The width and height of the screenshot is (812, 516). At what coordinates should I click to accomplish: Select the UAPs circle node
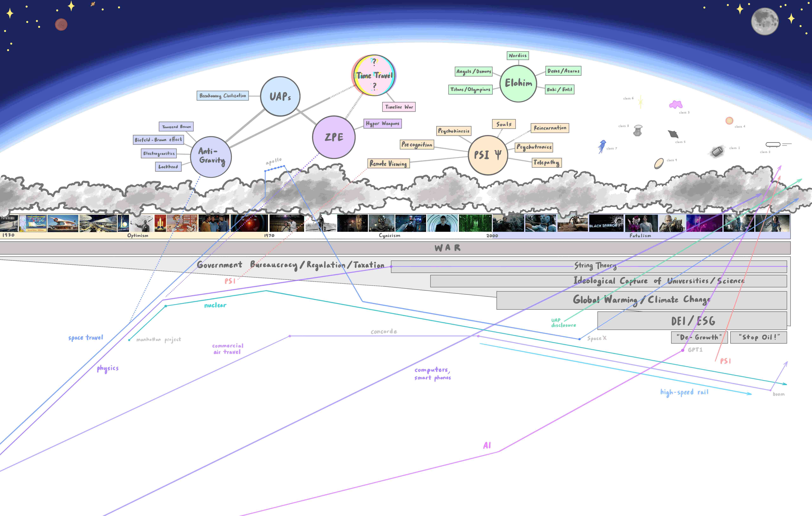pyautogui.click(x=280, y=96)
